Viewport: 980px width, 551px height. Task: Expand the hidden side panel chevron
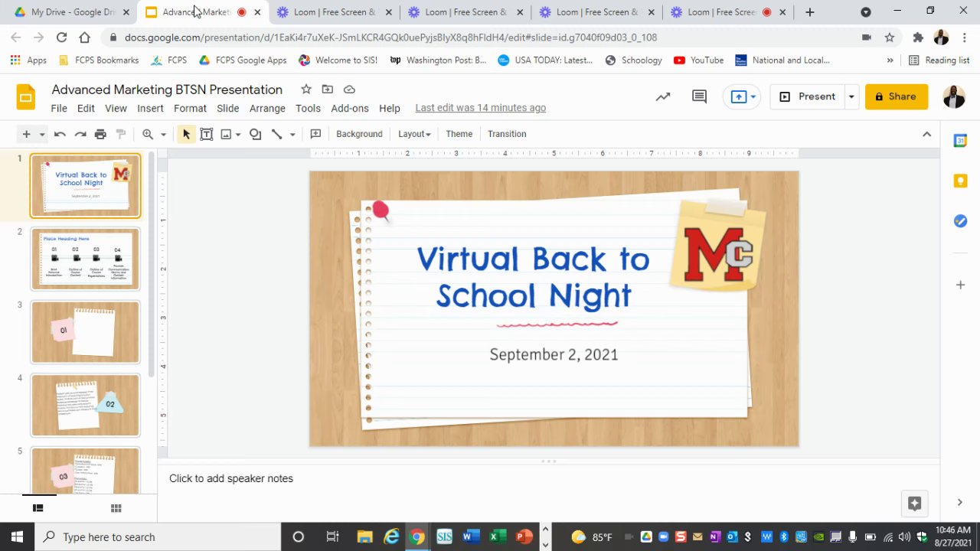[x=959, y=503]
